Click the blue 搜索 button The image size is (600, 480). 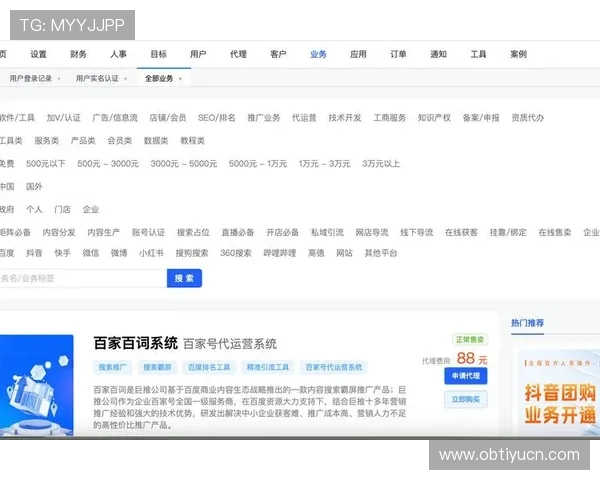click(184, 278)
